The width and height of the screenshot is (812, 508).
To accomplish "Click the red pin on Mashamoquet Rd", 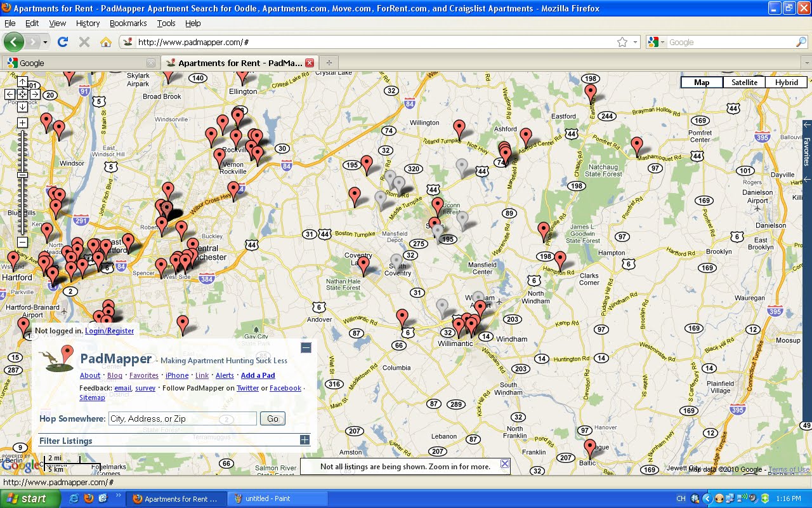I will (x=637, y=145).
